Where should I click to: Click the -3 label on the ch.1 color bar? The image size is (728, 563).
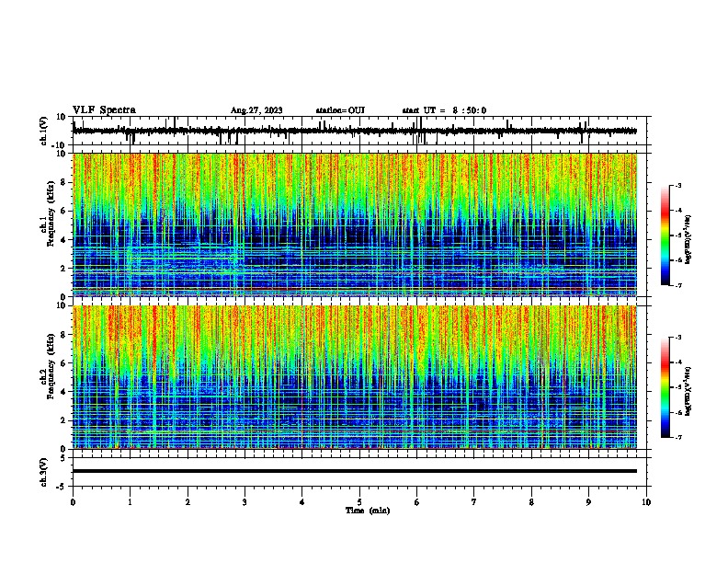tap(677, 186)
